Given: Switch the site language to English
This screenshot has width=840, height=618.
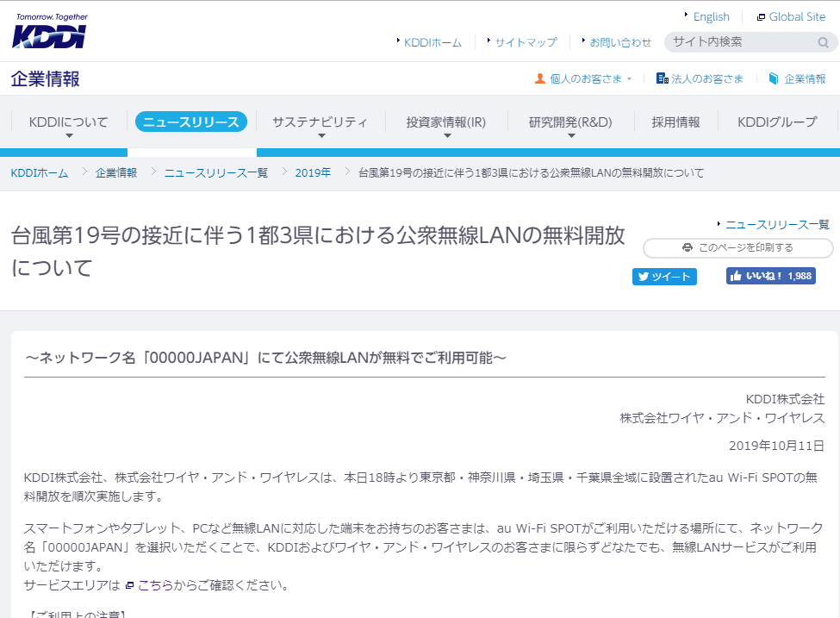Looking at the screenshot, I should 711,16.
